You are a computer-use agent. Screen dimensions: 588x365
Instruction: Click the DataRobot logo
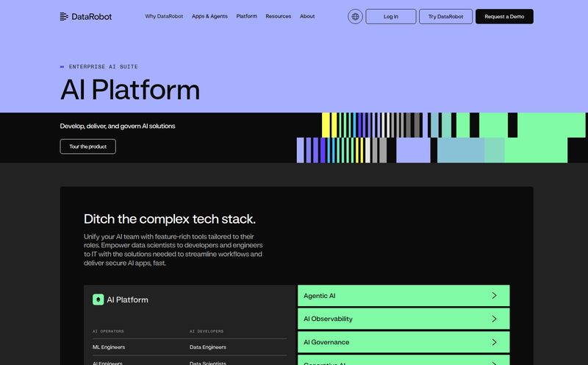click(x=86, y=16)
